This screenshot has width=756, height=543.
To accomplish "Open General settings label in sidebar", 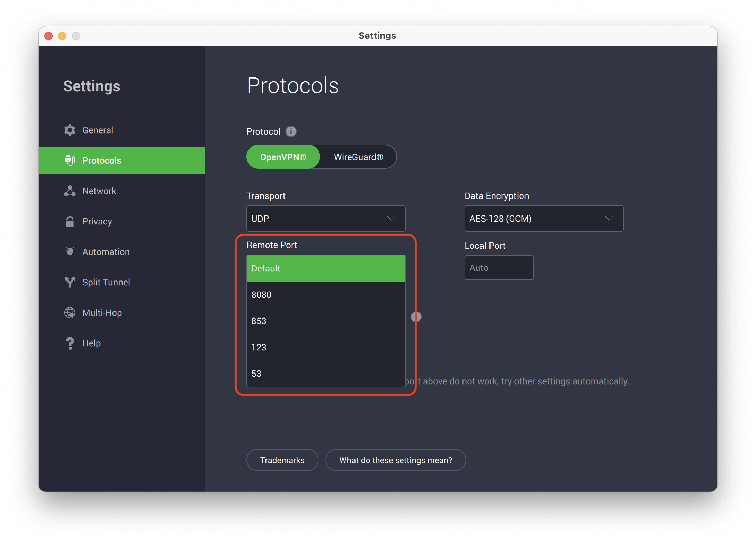I will point(98,130).
